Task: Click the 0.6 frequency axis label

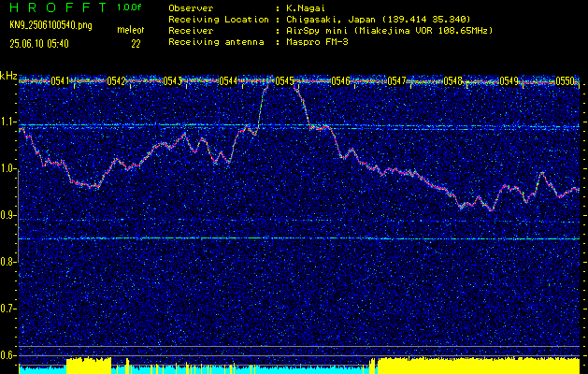Action: [7, 355]
